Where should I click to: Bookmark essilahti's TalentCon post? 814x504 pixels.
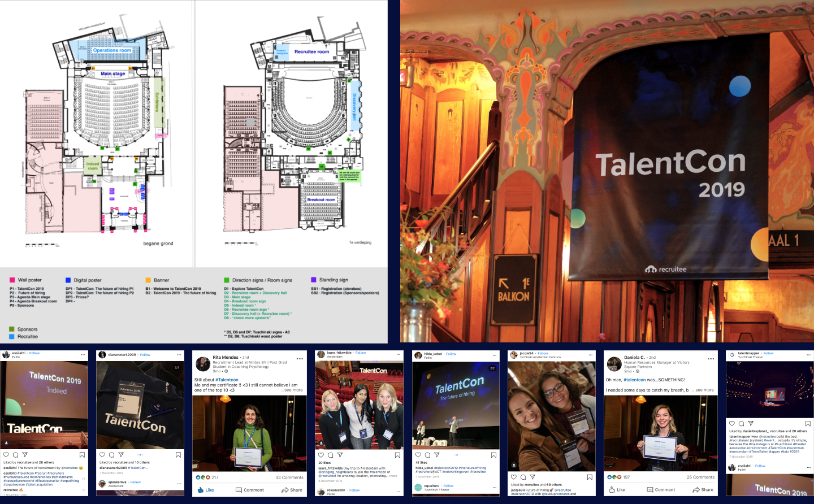pyautogui.click(x=82, y=455)
